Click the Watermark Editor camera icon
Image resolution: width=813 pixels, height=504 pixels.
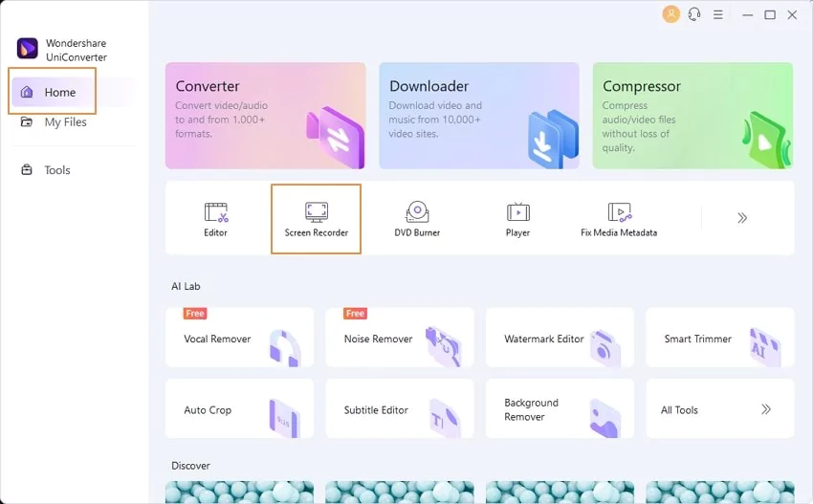point(605,348)
